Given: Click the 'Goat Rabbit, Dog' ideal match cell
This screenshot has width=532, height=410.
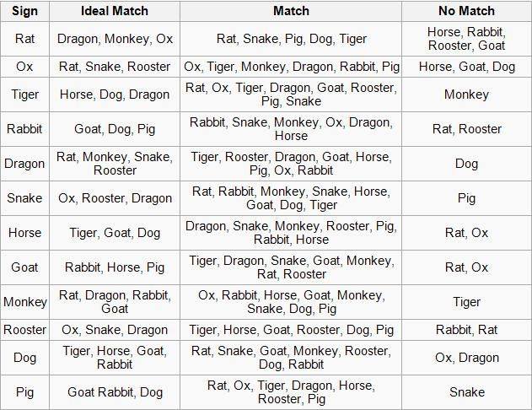Looking at the screenshot, I should (115, 392).
